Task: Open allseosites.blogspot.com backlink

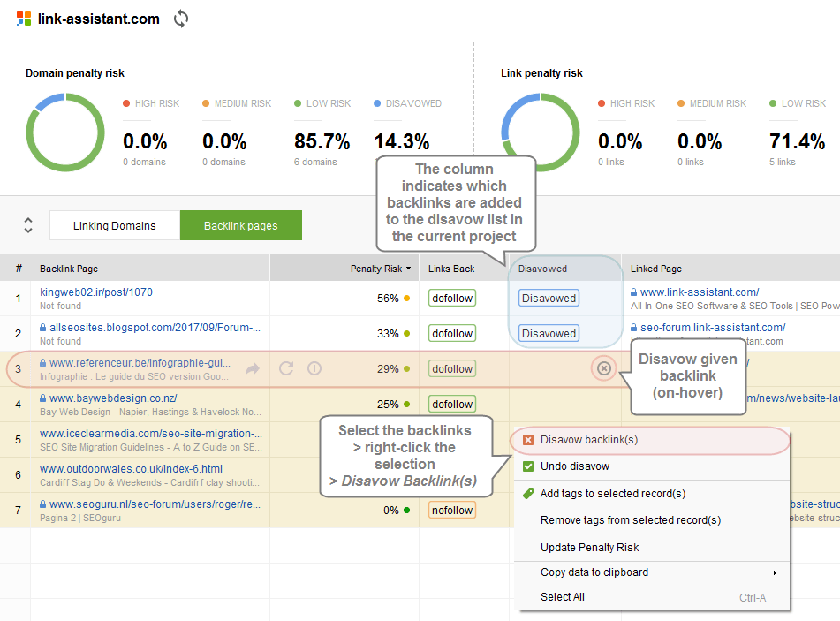Action: (155, 328)
